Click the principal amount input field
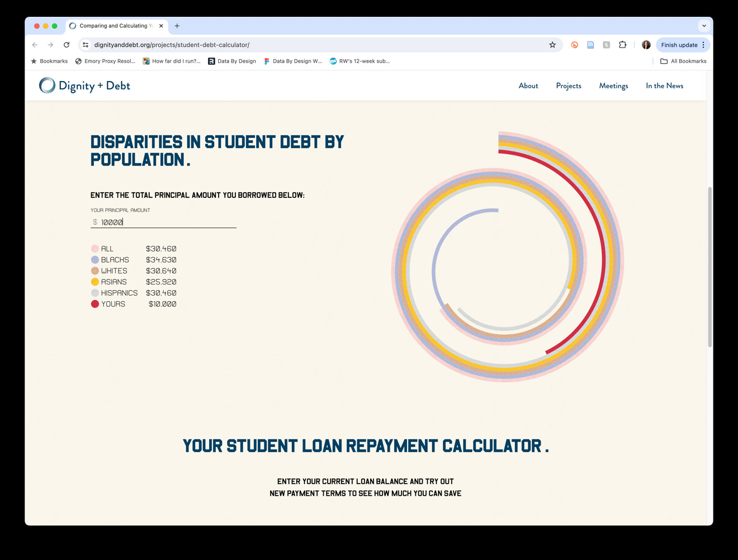This screenshot has height=560, width=738. pos(162,221)
